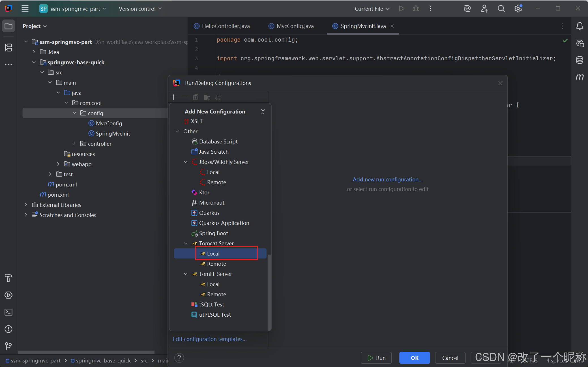This screenshot has height=367, width=588.
Task: Switch to the MvcConfig.java editor tab
Action: tap(295, 26)
